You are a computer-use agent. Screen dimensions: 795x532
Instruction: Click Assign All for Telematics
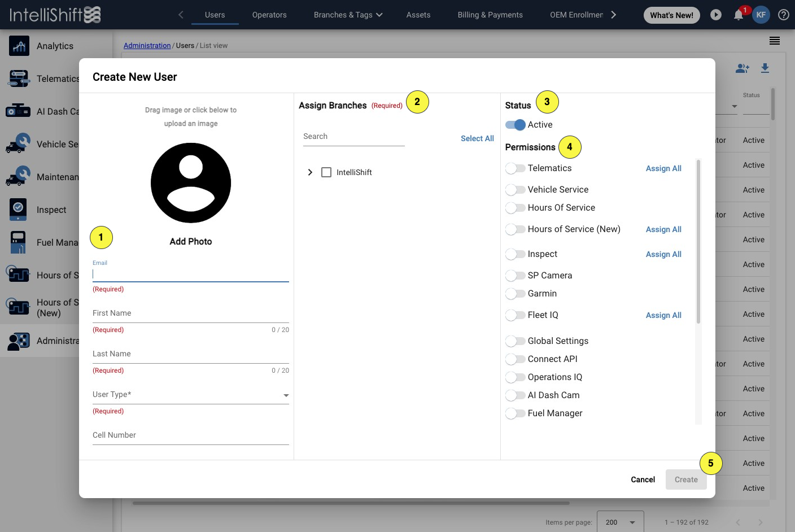coord(663,168)
